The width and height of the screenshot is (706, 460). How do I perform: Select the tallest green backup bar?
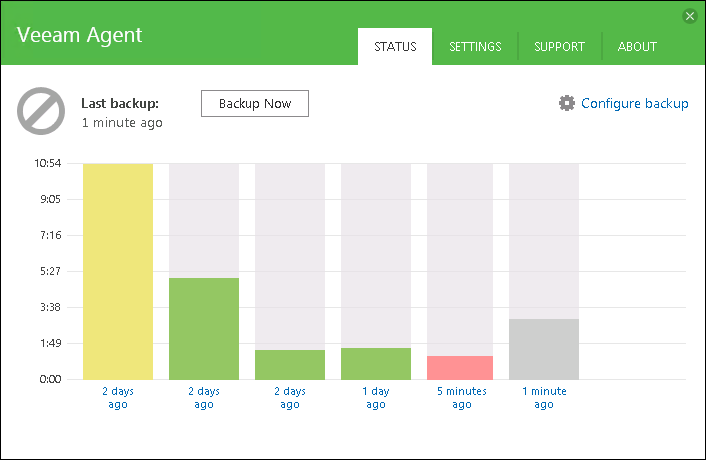pos(204,328)
